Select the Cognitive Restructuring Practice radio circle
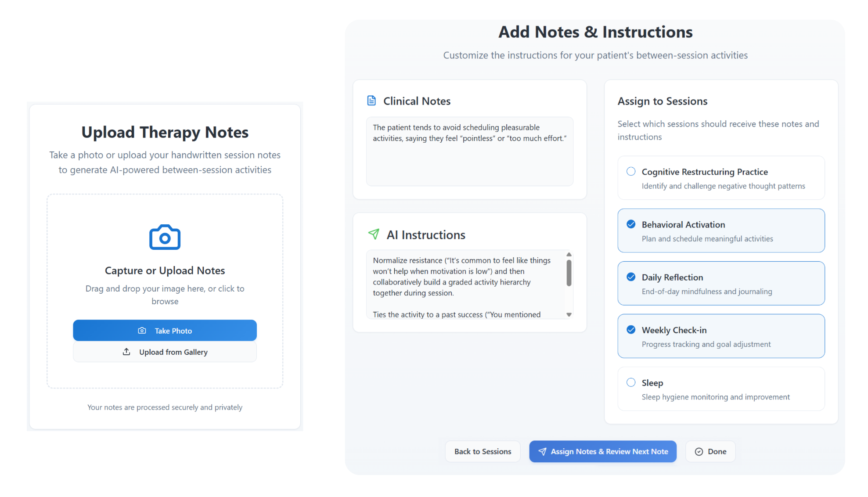This screenshot has width=868, height=497. [631, 171]
